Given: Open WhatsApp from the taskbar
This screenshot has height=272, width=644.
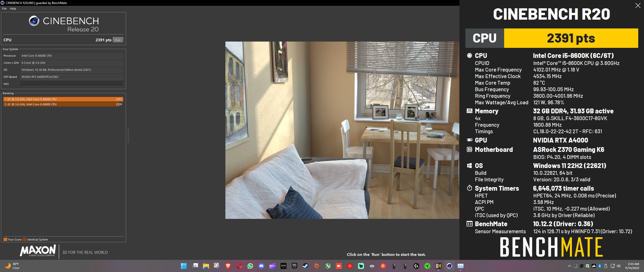Looking at the screenshot, I should (x=250, y=266).
